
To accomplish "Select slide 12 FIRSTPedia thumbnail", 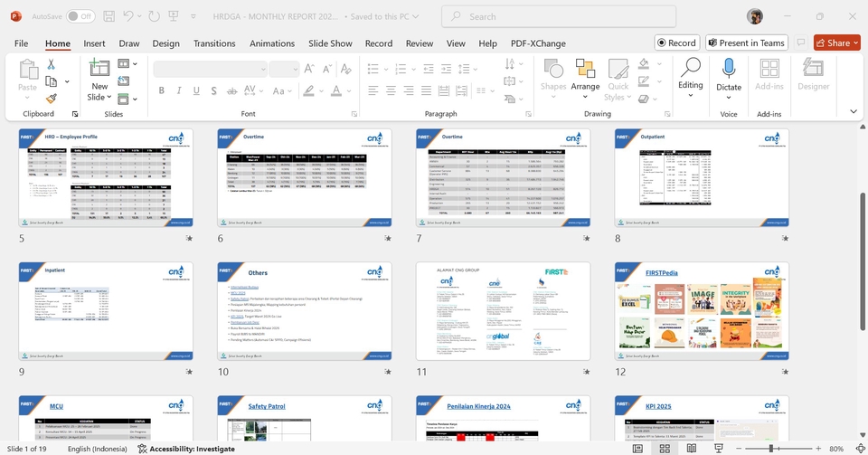I will point(702,311).
